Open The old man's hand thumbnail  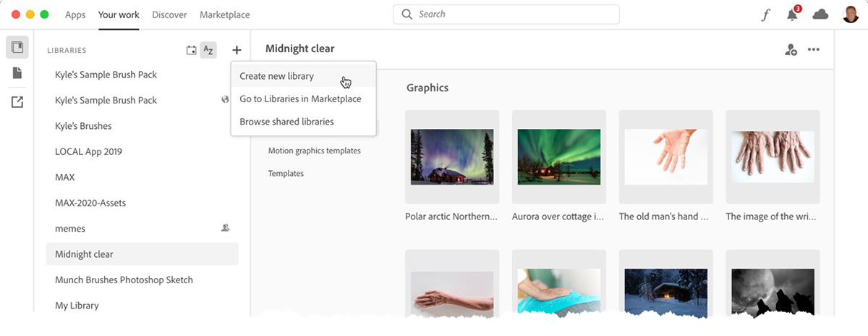pyautogui.click(x=666, y=156)
